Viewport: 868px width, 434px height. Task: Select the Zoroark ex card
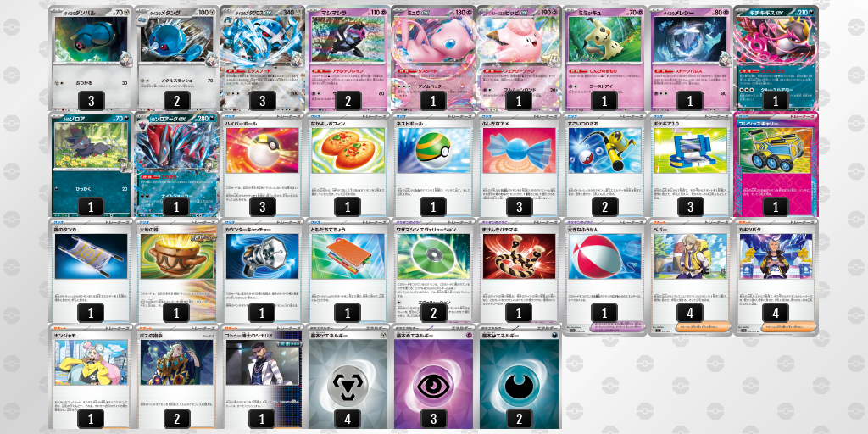[176, 164]
